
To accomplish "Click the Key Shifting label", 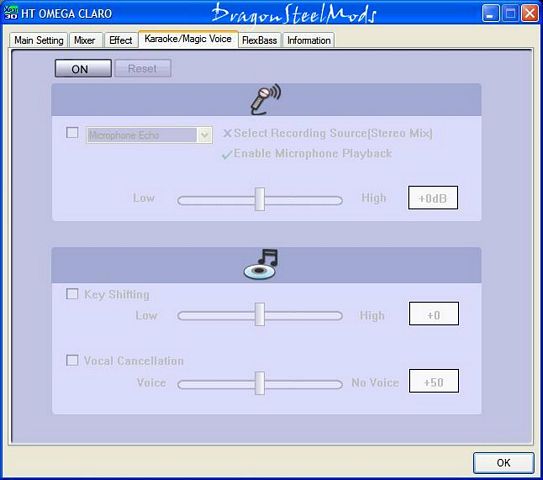I will point(117,295).
